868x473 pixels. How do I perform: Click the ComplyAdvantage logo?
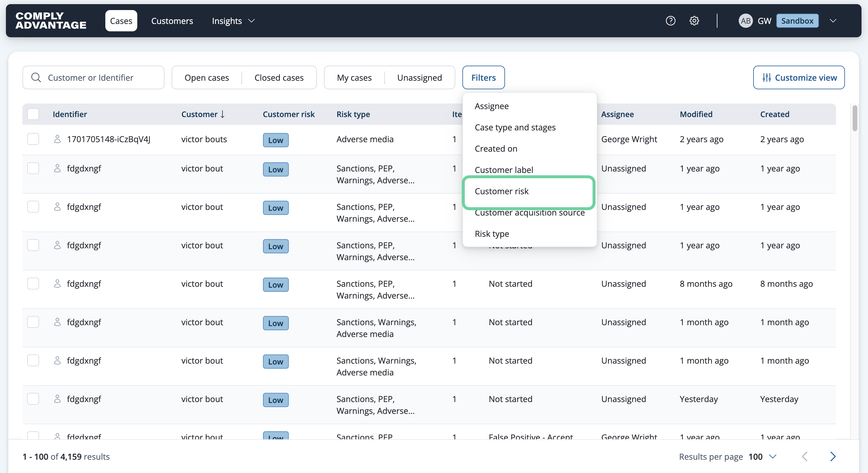point(51,20)
